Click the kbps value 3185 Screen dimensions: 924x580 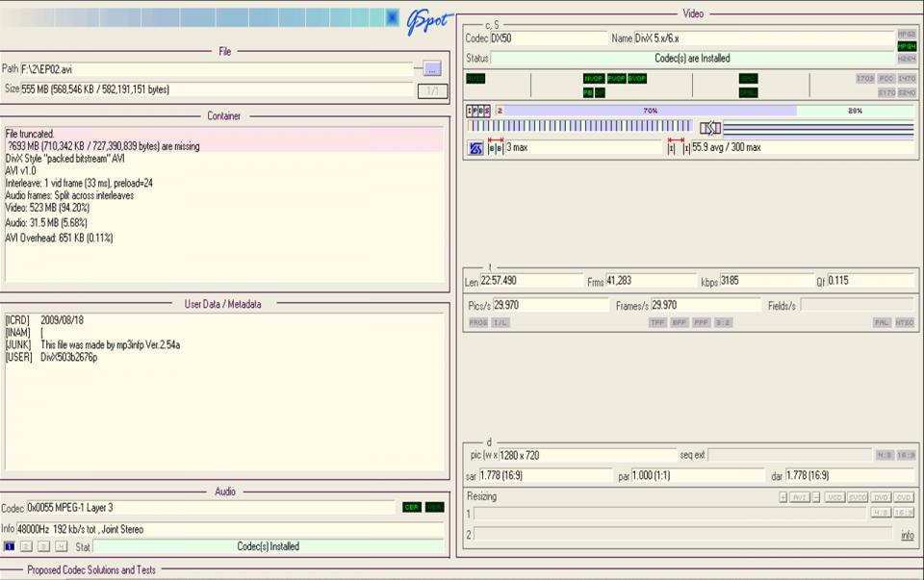click(766, 281)
